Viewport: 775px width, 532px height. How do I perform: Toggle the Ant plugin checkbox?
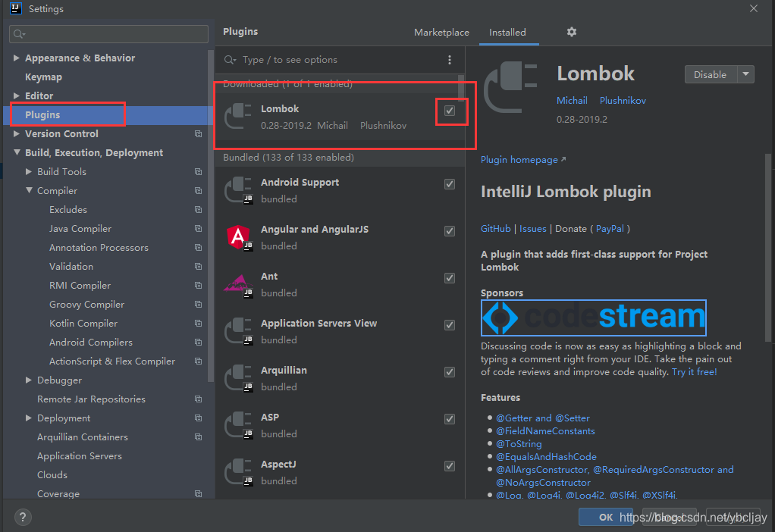coord(449,278)
